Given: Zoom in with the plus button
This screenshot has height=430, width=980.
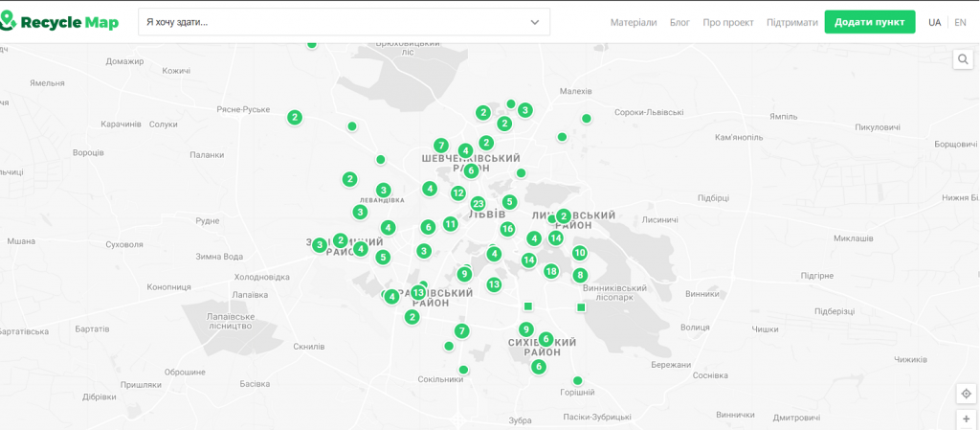Looking at the screenshot, I should click(966, 419).
